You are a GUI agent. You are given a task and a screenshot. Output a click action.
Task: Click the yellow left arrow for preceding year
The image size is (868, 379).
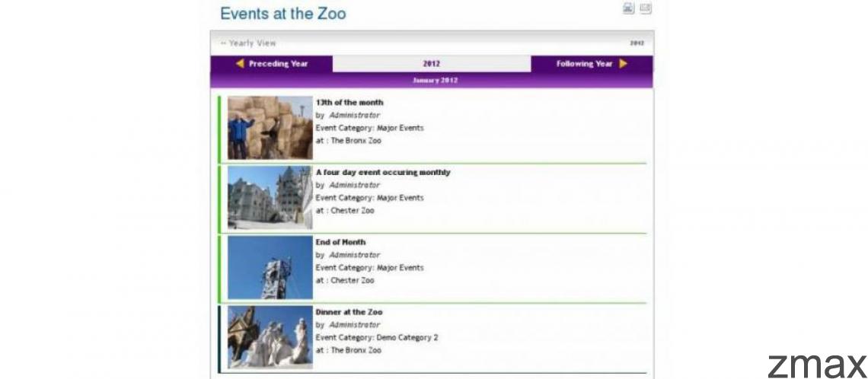(x=240, y=64)
